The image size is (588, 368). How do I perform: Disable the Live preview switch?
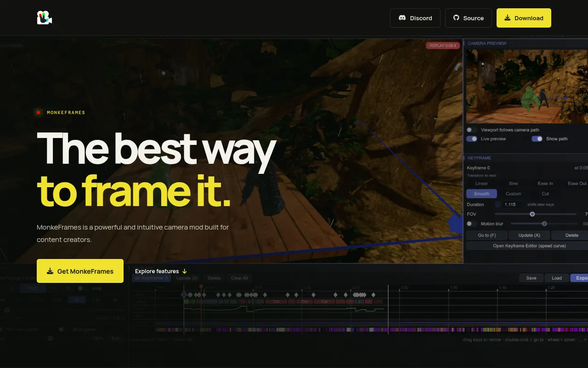[x=472, y=138]
